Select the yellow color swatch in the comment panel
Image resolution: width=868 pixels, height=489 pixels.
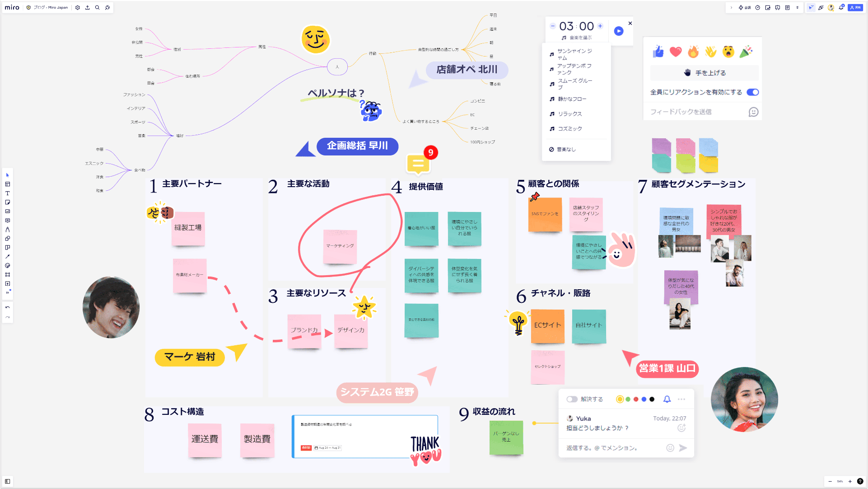point(620,399)
